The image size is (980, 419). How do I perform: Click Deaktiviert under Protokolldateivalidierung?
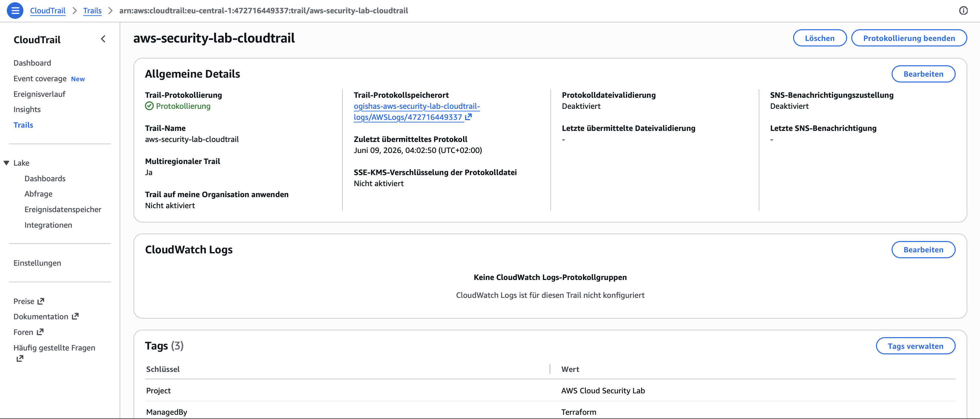pyautogui.click(x=581, y=106)
